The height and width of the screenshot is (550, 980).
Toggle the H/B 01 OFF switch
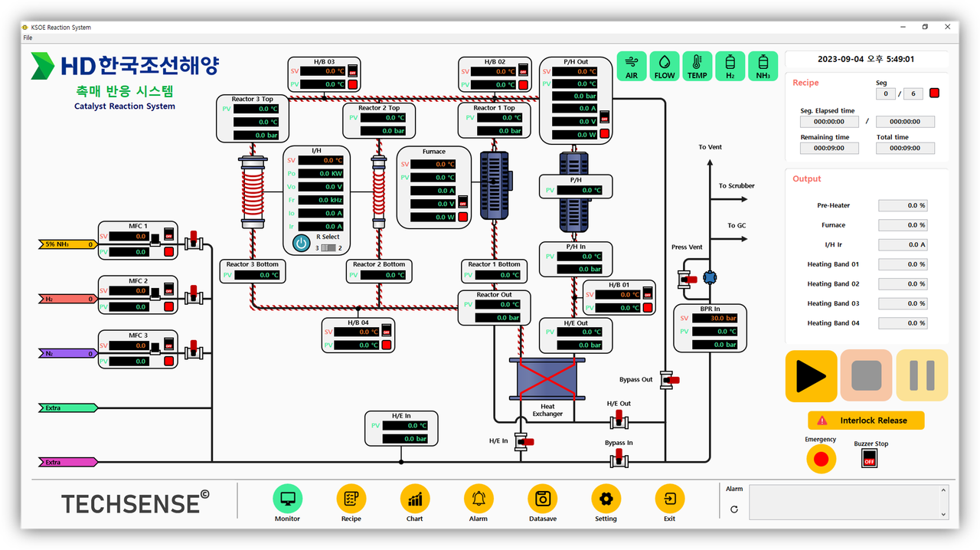648,293
